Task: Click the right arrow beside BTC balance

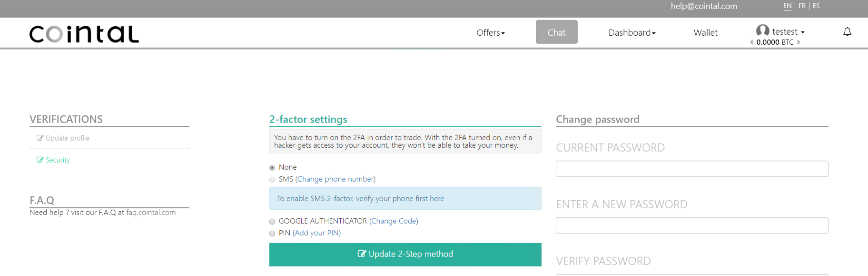Action: pos(799,42)
